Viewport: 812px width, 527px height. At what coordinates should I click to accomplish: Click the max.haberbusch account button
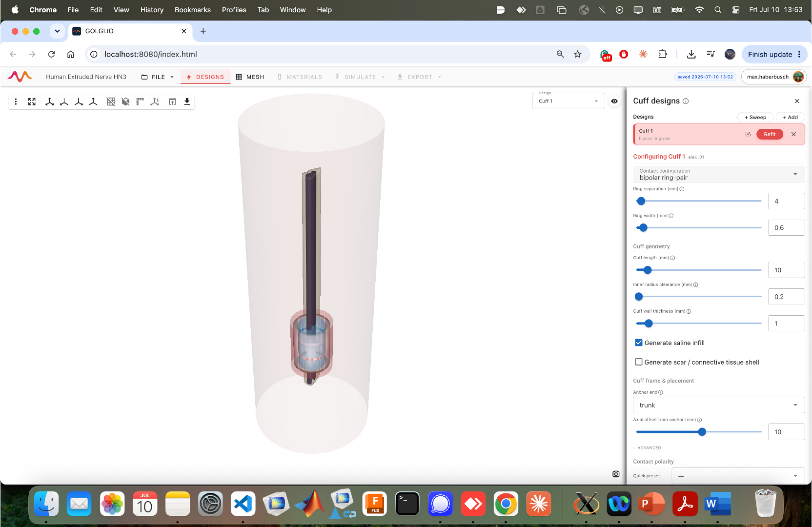point(774,77)
